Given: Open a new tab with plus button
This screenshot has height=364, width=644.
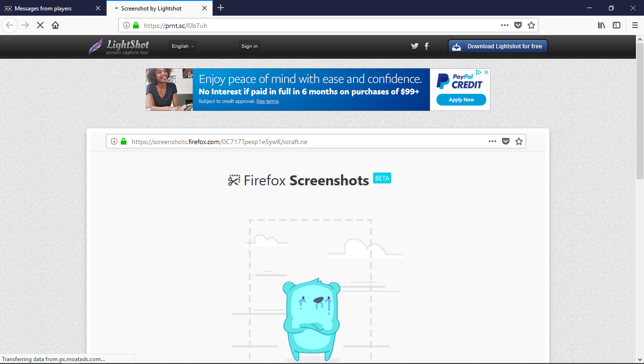Looking at the screenshot, I should pos(221,8).
